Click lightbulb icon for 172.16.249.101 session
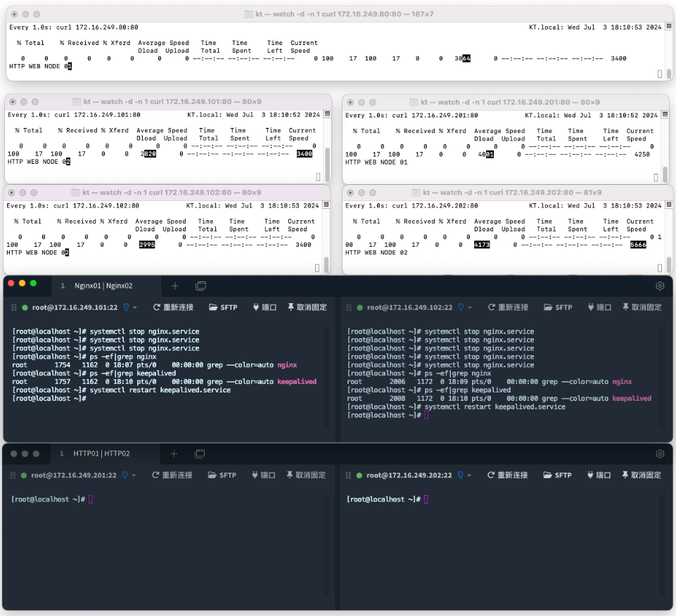The image size is (676, 616). [126, 307]
